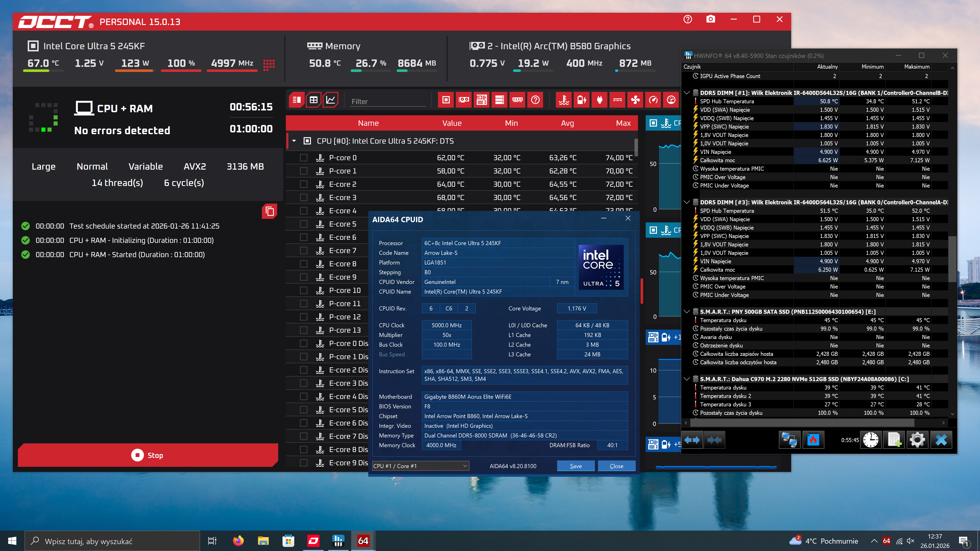Image resolution: width=980 pixels, height=551 pixels.
Task: Toggle the GPU sensor filter icon
Action: click(x=464, y=100)
